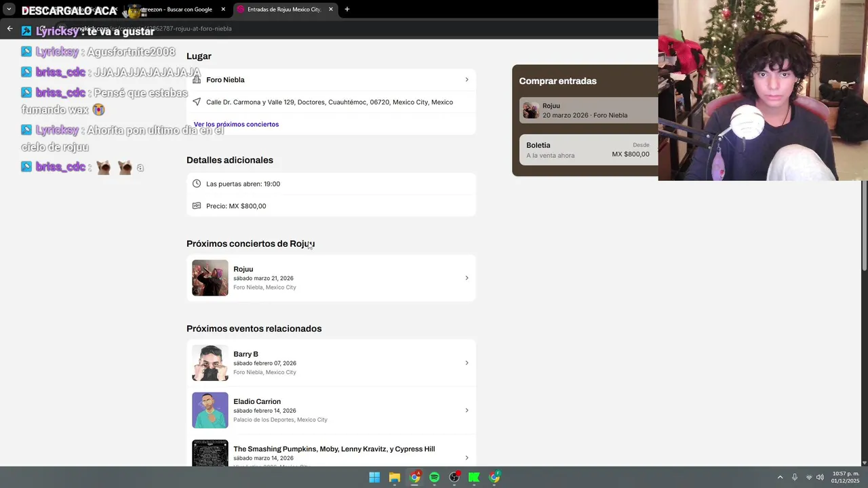Click the location arrow icon beside the address
868x488 pixels.
pos(197,102)
